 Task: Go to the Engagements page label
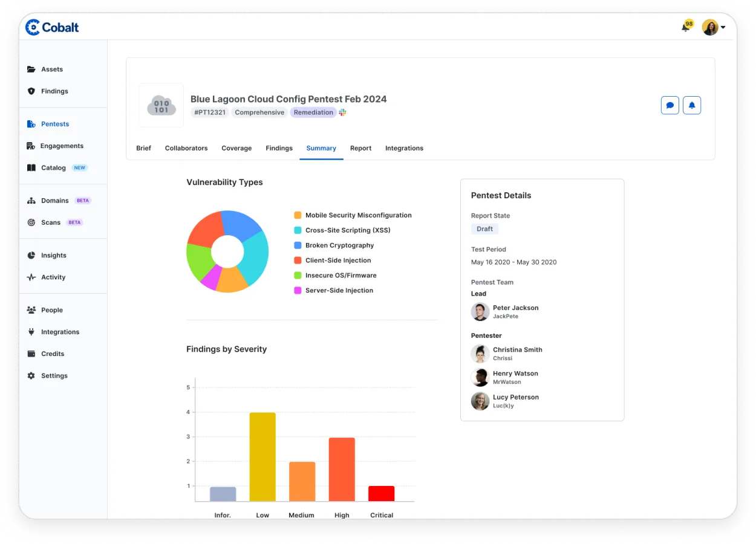click(62, 146)
